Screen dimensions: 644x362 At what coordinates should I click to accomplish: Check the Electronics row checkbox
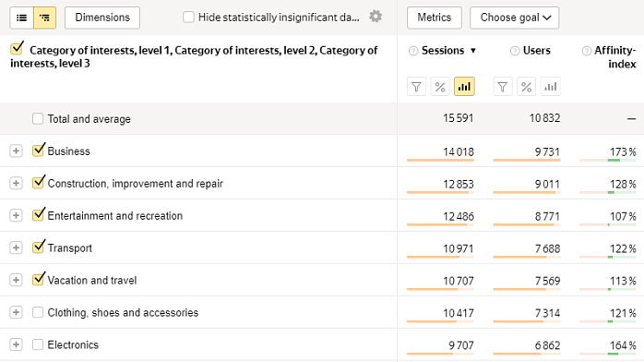pyautogui.click(x=38, y=344)
